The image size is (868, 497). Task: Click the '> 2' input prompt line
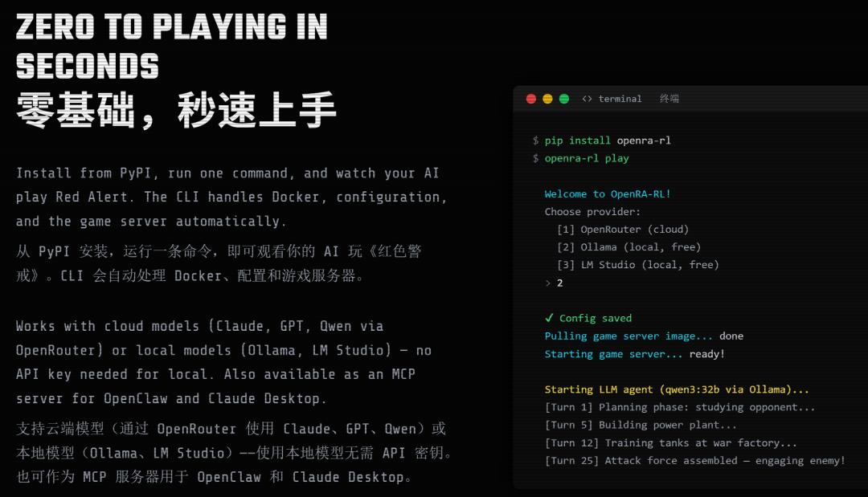[554, 283]
